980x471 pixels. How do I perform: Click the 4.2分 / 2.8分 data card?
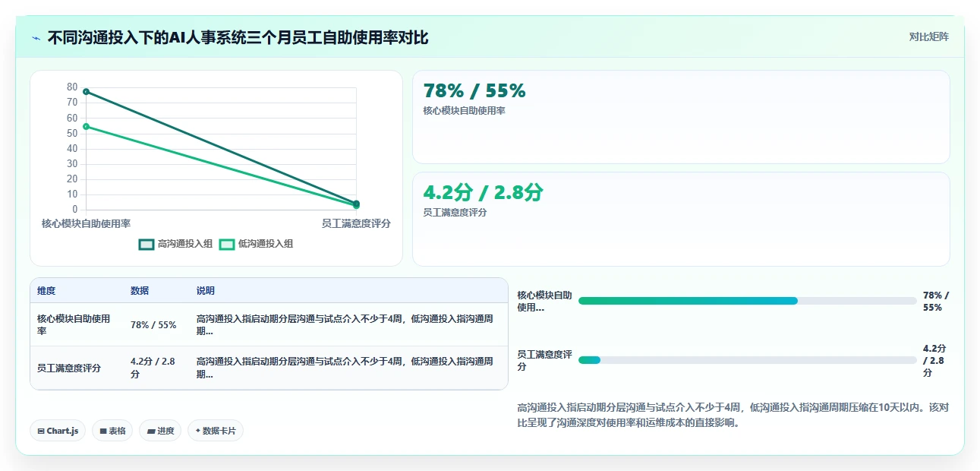[x=681, y=219]
